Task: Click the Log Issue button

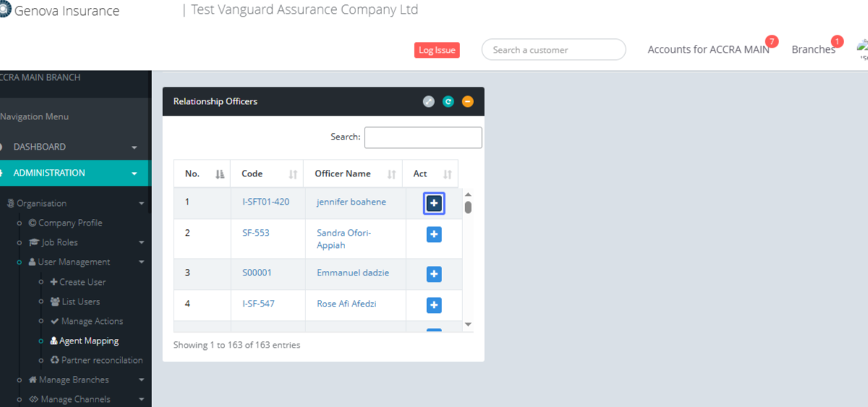Action: (437, 50)
